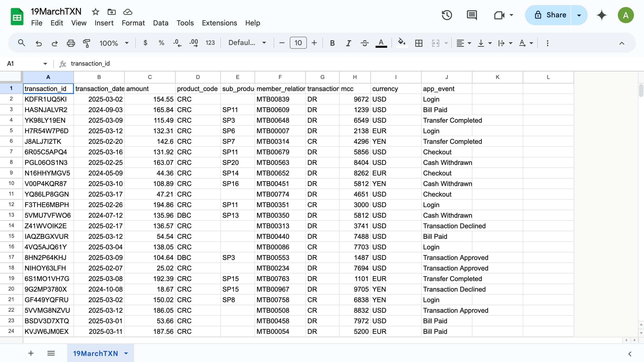This screenshot has width=644, height=362.
Task: Click the merge cells icon
Action: [435, 43]
